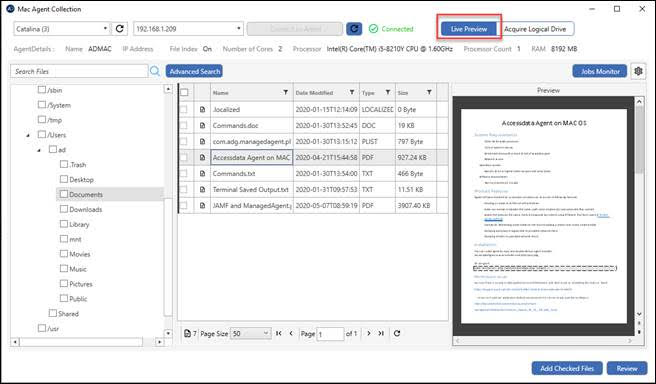The width and height of the screenshot is (656, 384).
Task: Toggle the select-all checkbox in file table header
Action: pos(184,92)
